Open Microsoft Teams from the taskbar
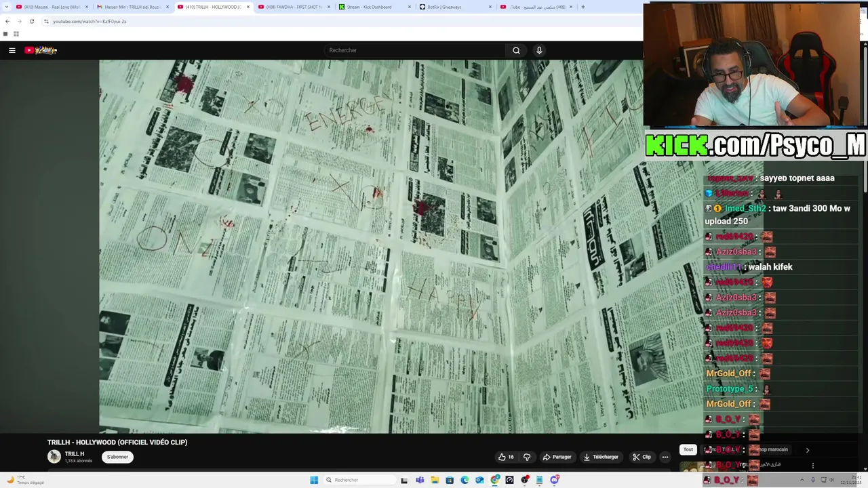Image resolution: width=868 pixels, height=488 pixels. point(420,480)
